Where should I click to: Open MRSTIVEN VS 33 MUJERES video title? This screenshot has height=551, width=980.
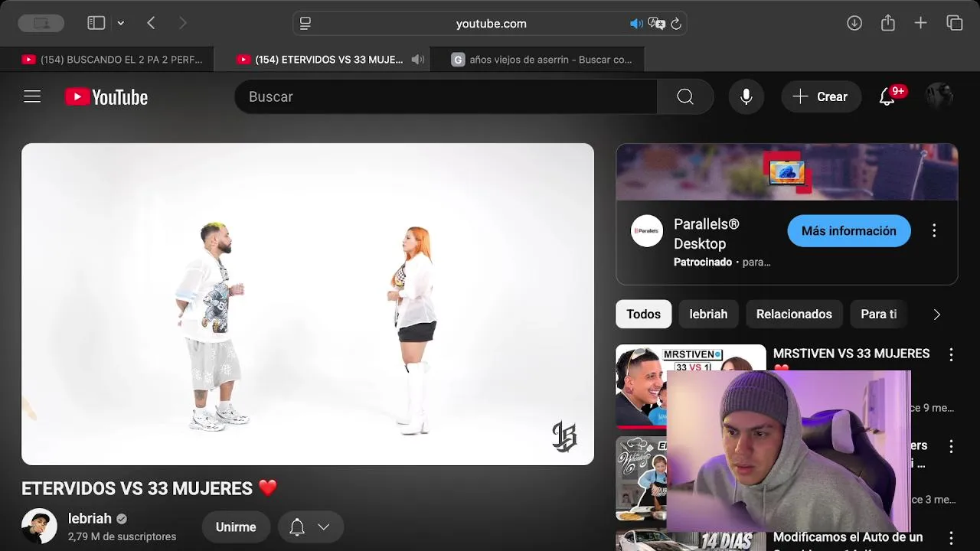click(851, 354)
